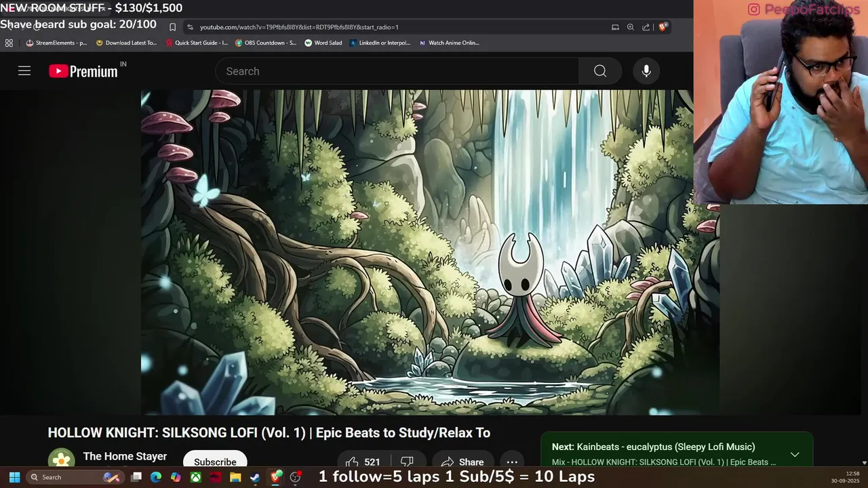Like the video with 521 likes
This screenshot has width=868, height=488.
click(363, 462)
